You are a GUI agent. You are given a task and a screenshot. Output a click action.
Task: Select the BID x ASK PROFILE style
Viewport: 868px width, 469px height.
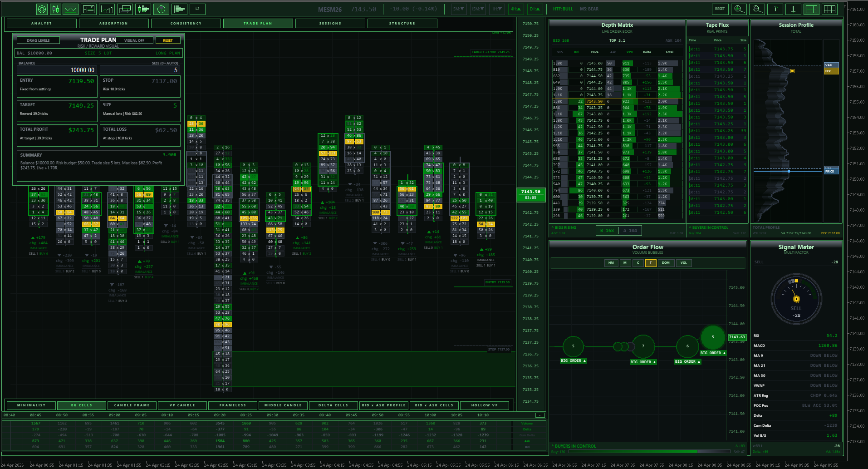click(x=384, y=405)
